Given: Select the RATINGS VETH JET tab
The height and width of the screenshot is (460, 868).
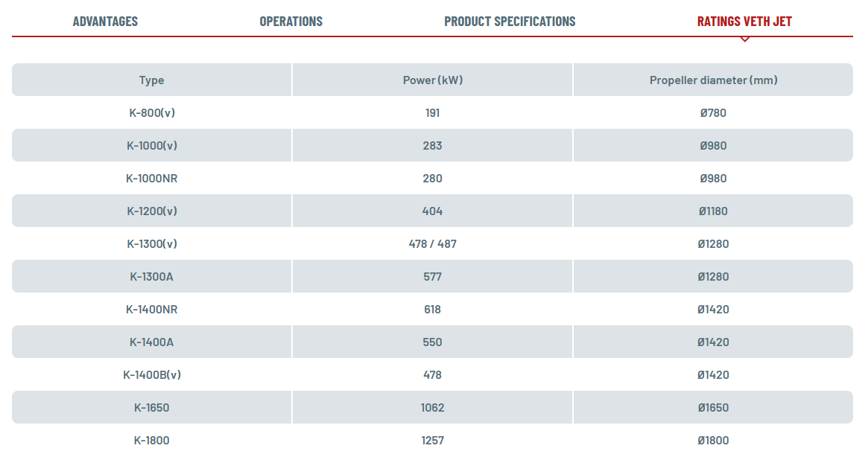Looking at the screenshot, I should point(745,21).
